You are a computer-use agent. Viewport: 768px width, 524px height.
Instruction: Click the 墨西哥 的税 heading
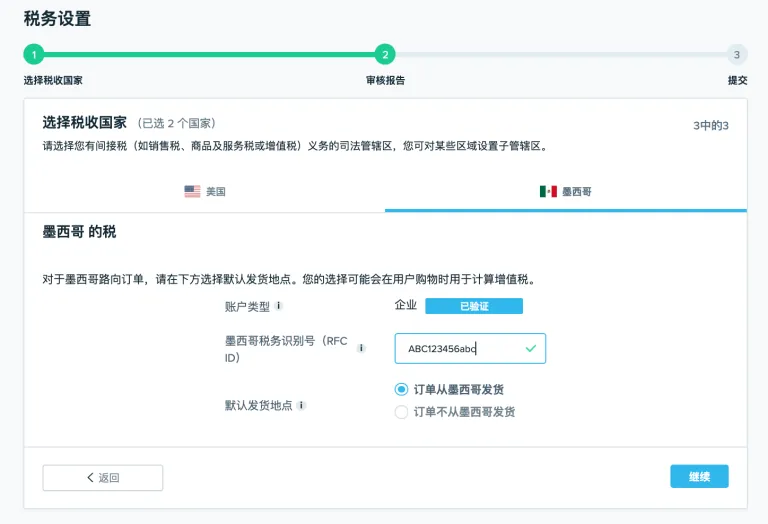point(79,232)
